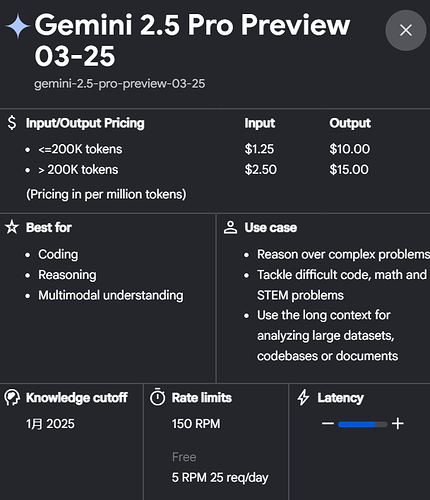Click the Input/Output Pricing heading

(x=85, y=123)
